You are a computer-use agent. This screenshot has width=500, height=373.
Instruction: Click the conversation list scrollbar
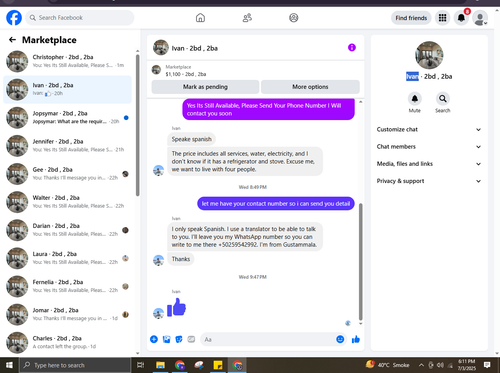(x=138, y=125)
